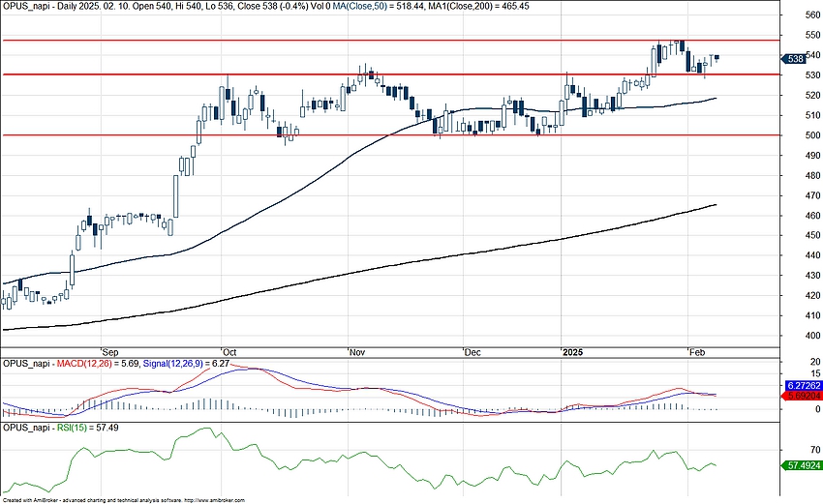Click the Nov marker on time axis
Viewport: 823px width, 504px height.
coord(353,353)
